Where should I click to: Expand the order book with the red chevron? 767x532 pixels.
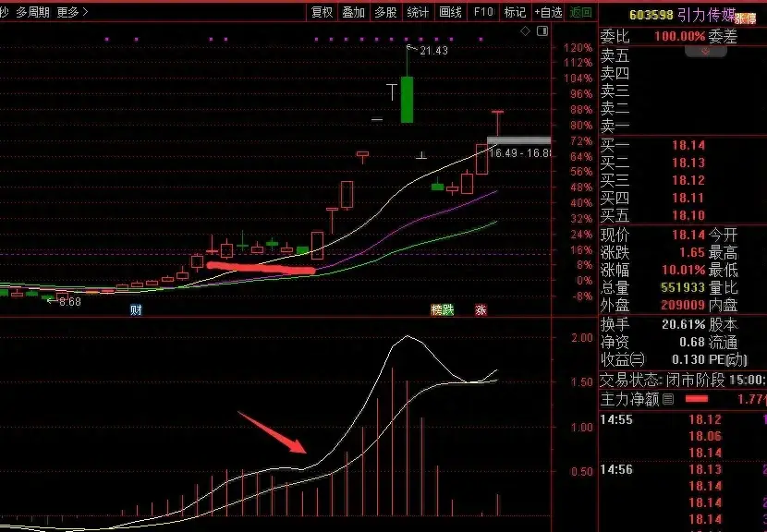[705, 51]
